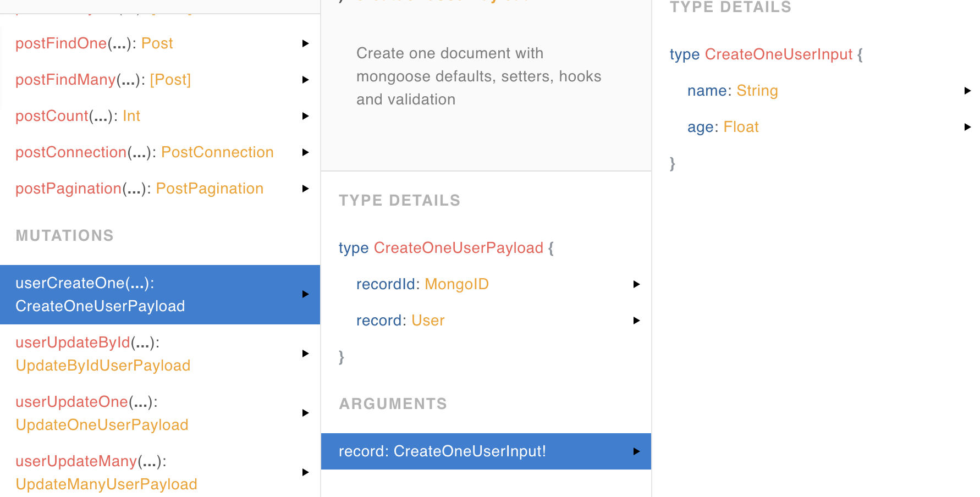Click the [Post] return type link
This screenshot has width=980, height=497.
170,80
